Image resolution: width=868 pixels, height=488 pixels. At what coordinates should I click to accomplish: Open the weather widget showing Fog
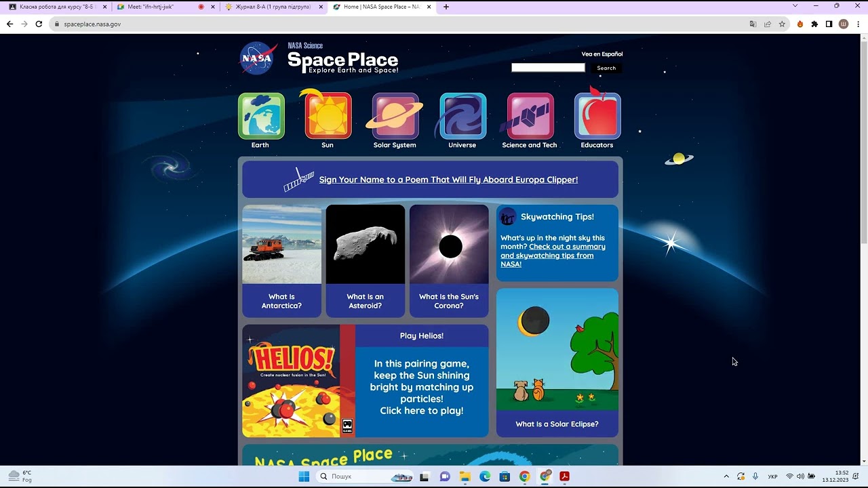pyautogui.click(x=20, y=476)
